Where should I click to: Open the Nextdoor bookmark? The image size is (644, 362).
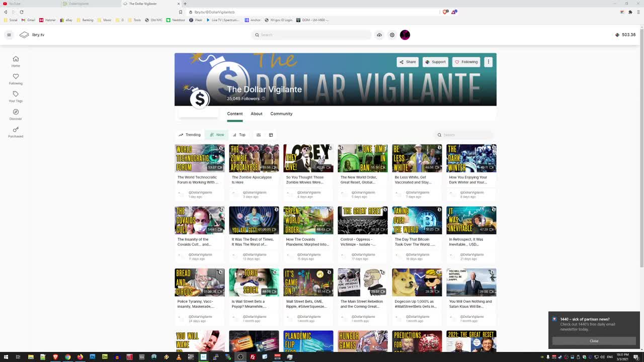(x=176, y=20)
